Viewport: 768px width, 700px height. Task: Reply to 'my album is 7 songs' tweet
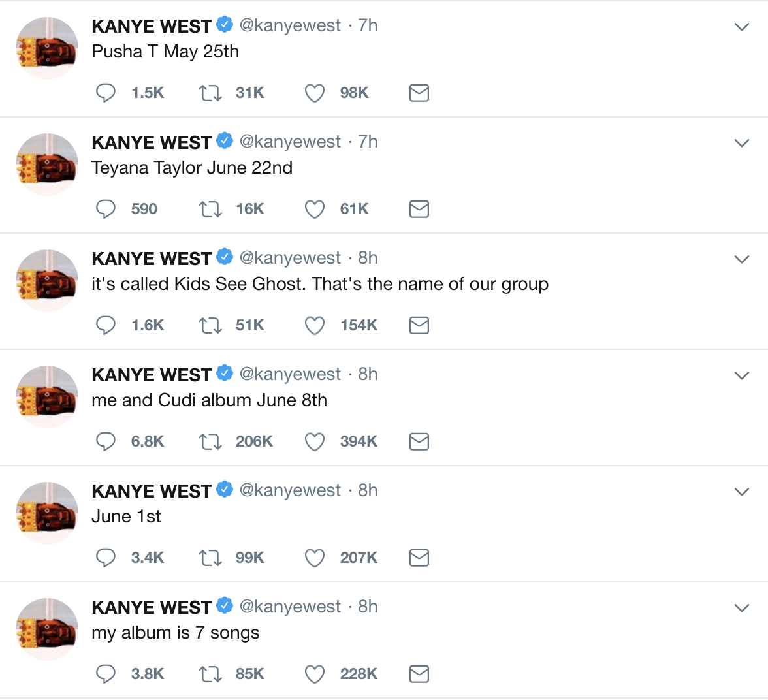tap(105, 674)
